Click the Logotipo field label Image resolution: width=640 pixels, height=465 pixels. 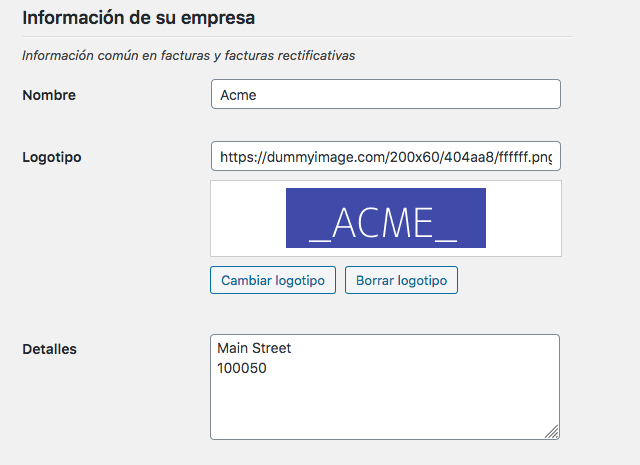click(x=52, y=157)
